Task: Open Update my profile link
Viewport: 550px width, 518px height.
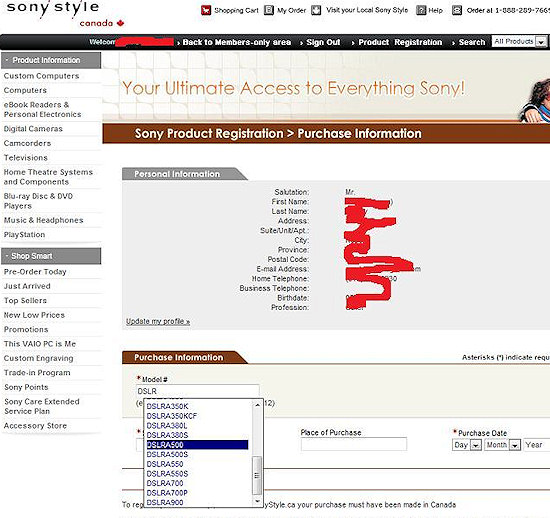Action: [x=158, y=321]
